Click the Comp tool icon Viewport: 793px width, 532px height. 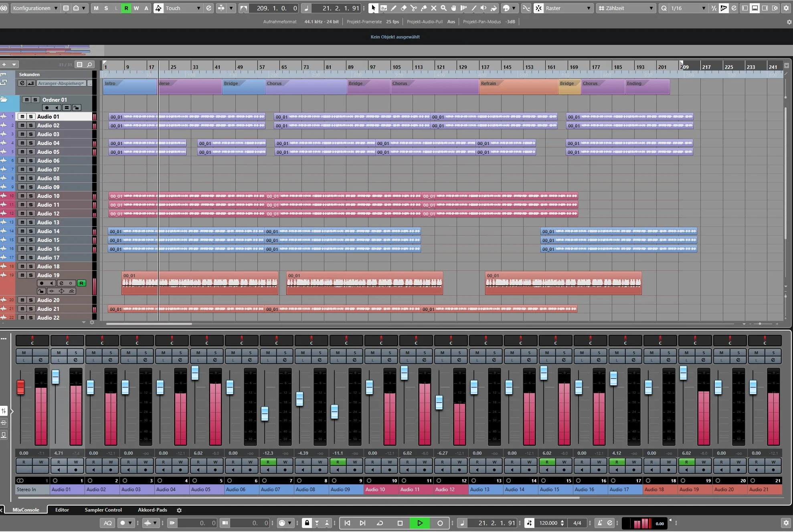click(x=464, y=8)
